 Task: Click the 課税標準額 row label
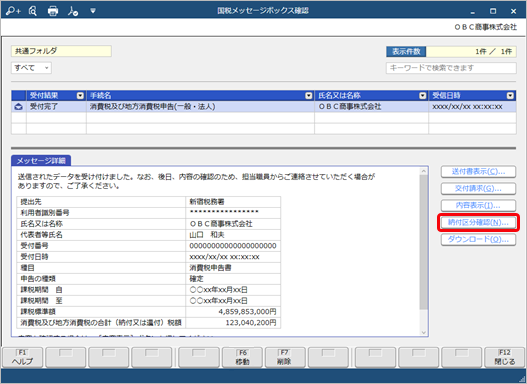click(38, 312)
